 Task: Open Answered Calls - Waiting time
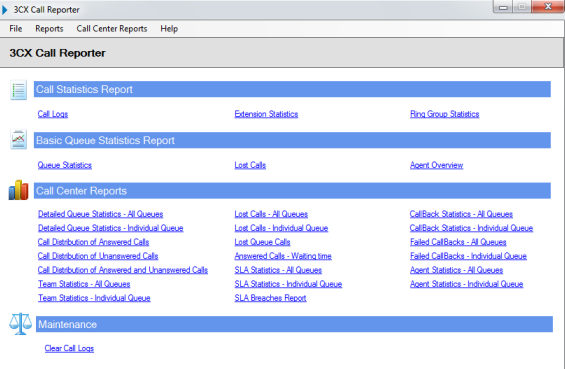point(283,256)
